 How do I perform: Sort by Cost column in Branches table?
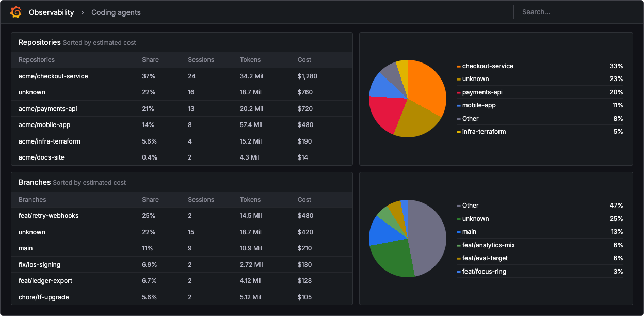tap(304, 200)
